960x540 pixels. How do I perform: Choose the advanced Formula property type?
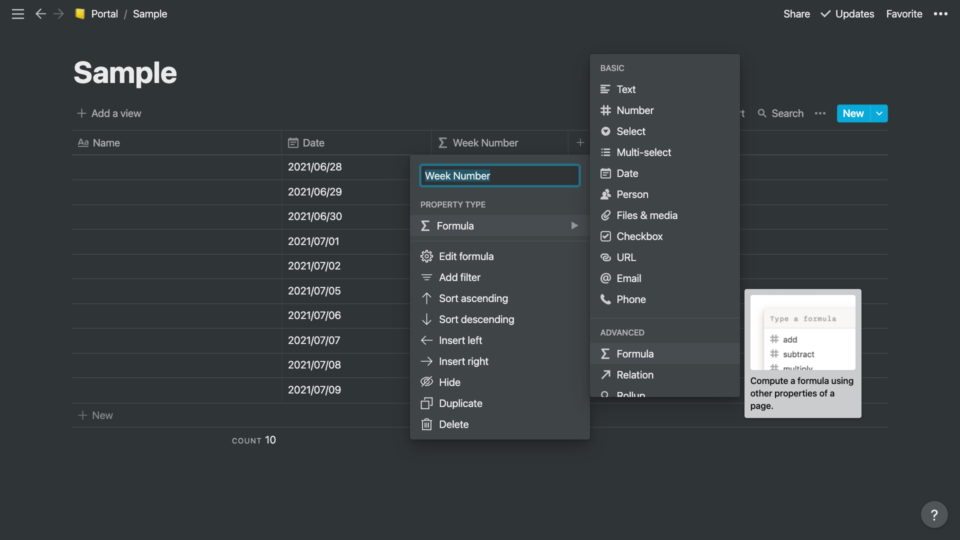pyautogui.click(x=665, y=354)
